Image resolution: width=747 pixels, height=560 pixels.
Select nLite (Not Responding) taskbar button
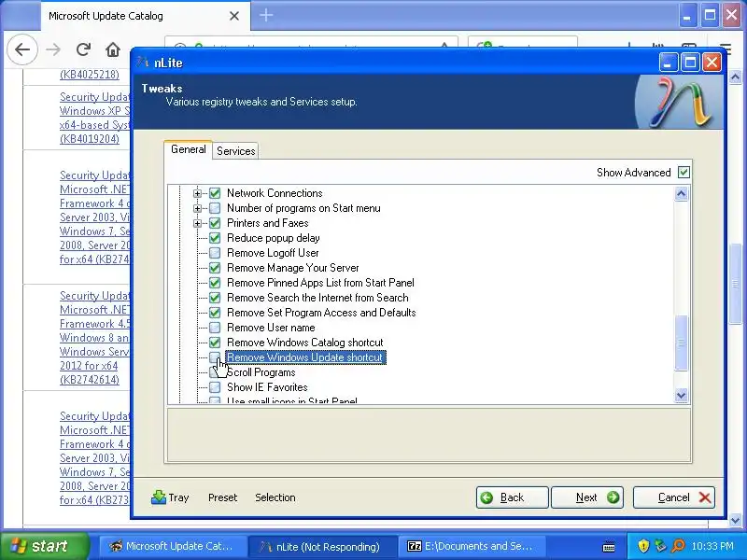[322, 546]
